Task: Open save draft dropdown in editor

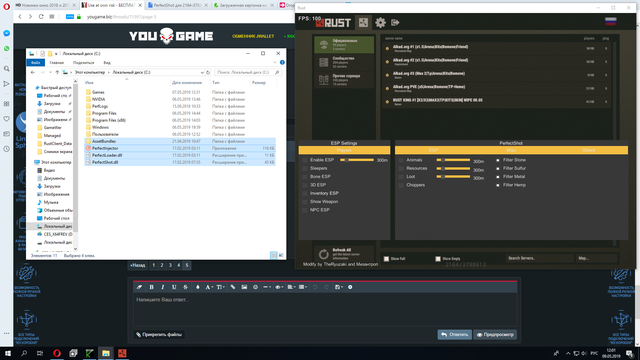Action: (338, 287)
